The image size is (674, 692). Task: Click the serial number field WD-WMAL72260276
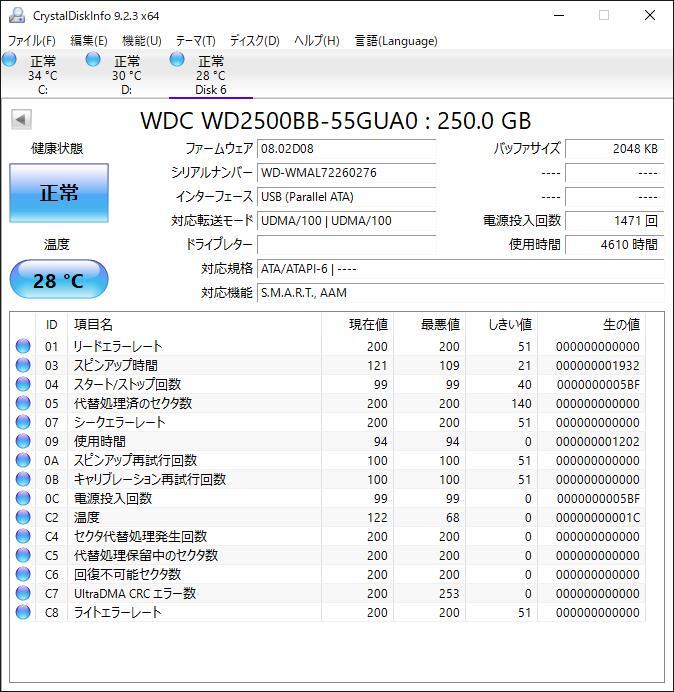click(346, 173)
